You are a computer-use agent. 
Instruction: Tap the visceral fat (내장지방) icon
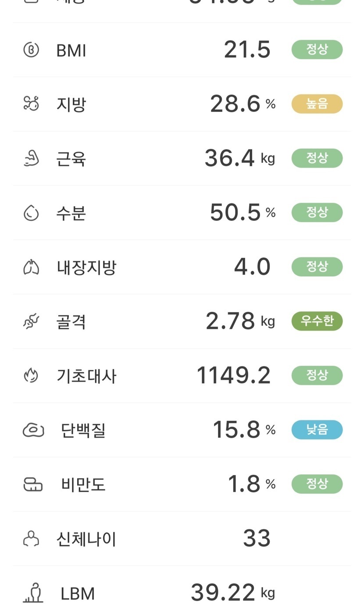coord(31,267)
